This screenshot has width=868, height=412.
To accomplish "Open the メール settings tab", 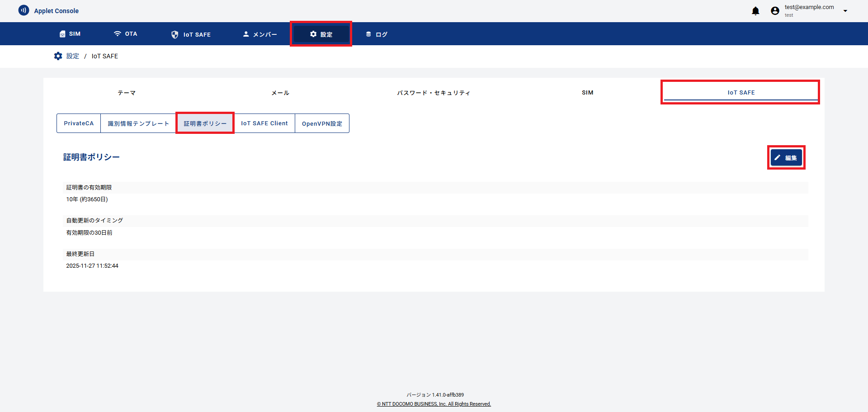I will coord(280,93).
